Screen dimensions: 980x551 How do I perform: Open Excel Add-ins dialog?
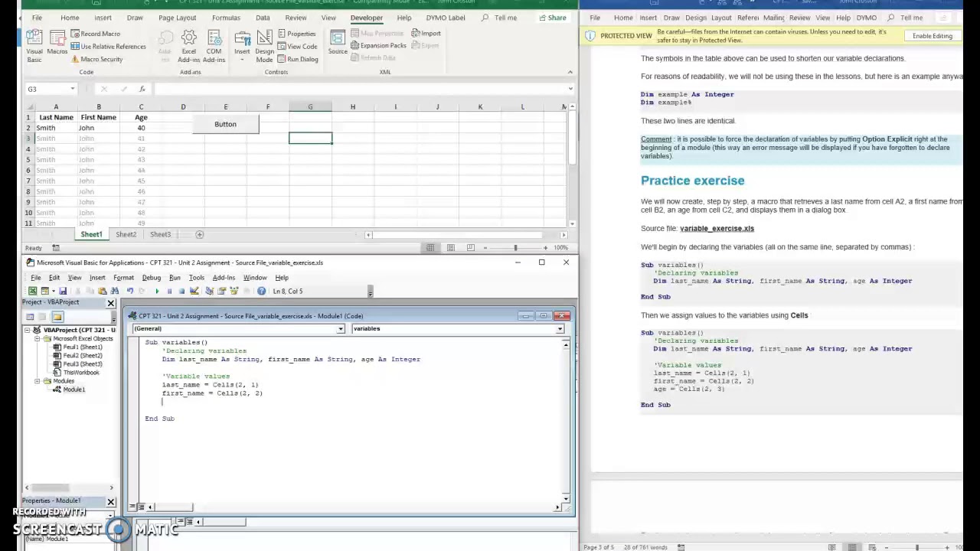point(189,46)
